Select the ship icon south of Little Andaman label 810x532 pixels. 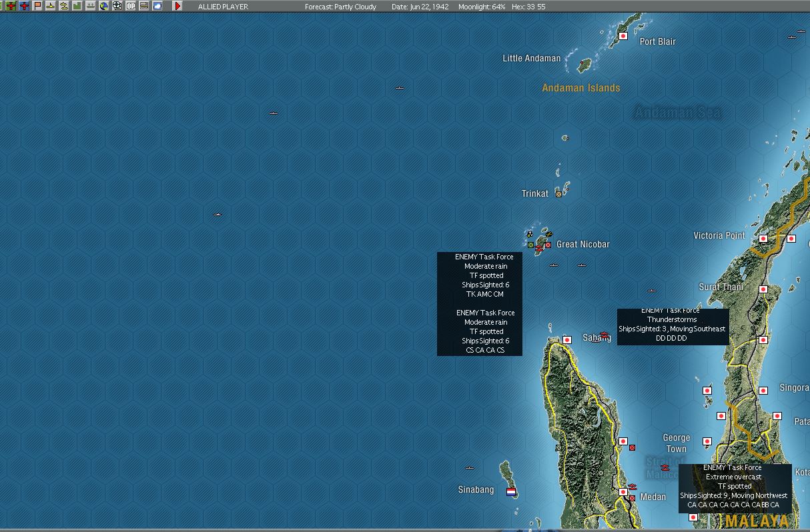point(400,88)
